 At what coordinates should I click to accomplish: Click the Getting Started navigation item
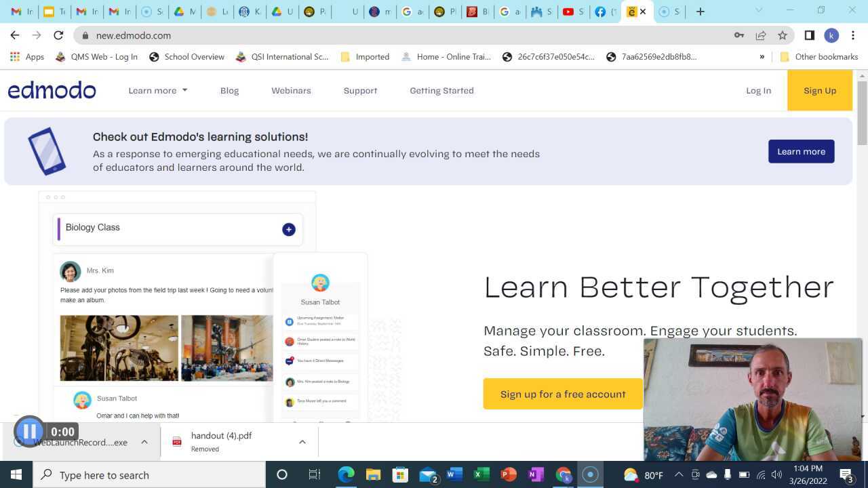441,90
